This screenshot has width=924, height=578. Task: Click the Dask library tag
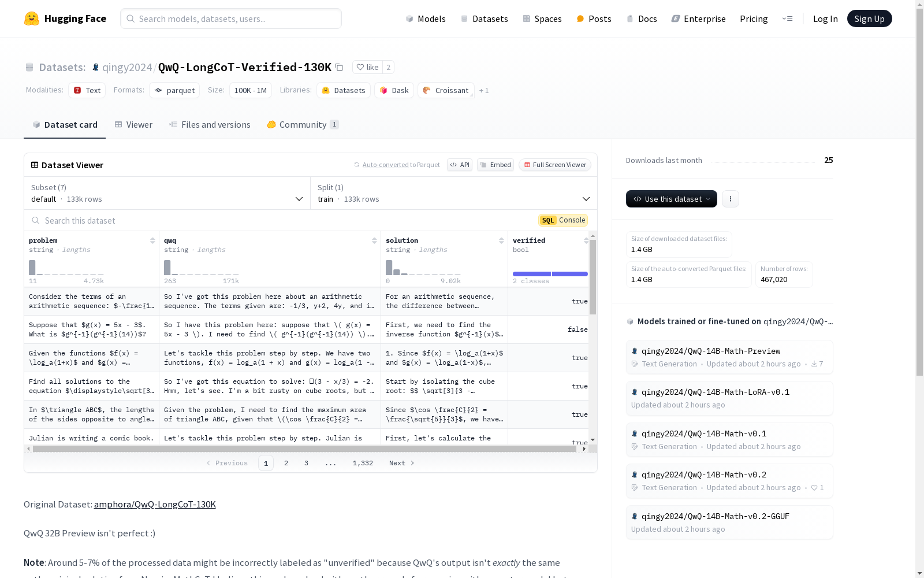(394, 90)
